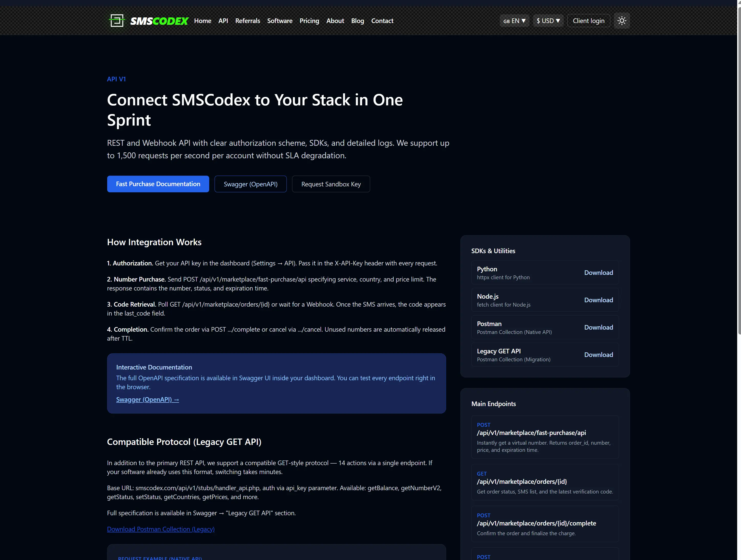
Task: Open the fast-purchase/api POST endpoint card
Action: 545,437
